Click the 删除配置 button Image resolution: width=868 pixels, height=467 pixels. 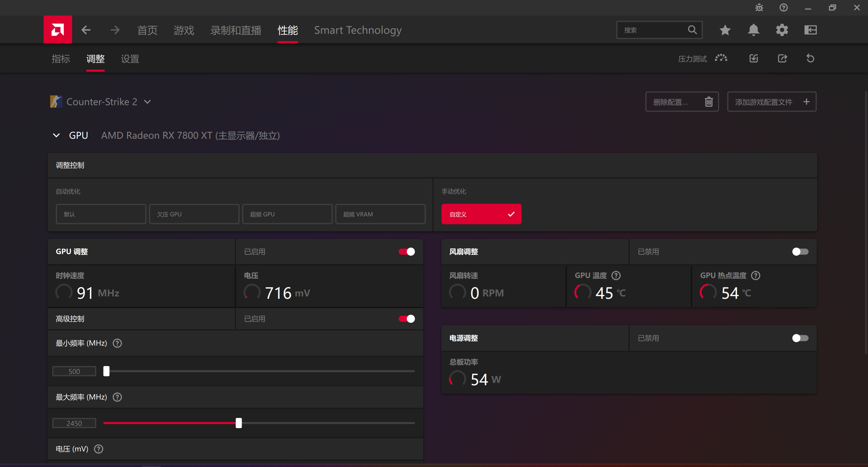pyautogui.click(x=682, y=101)
